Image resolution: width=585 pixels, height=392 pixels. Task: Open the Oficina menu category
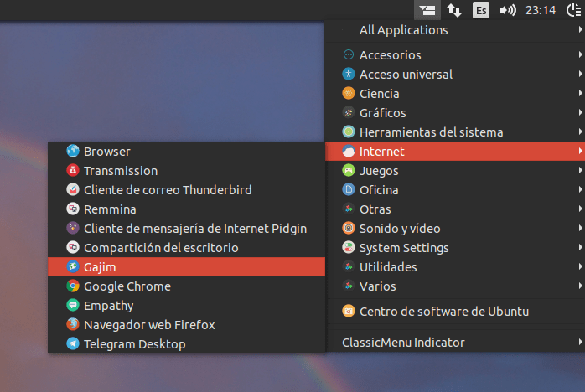tap(379, 190)
